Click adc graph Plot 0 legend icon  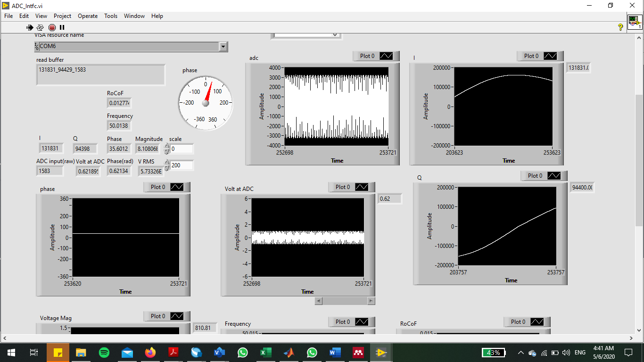click(387, 56)
